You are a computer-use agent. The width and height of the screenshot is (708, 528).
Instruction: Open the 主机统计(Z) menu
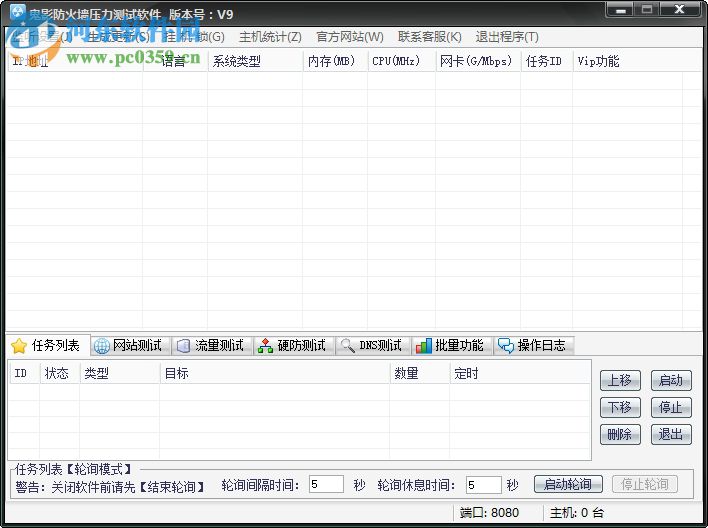270,37
